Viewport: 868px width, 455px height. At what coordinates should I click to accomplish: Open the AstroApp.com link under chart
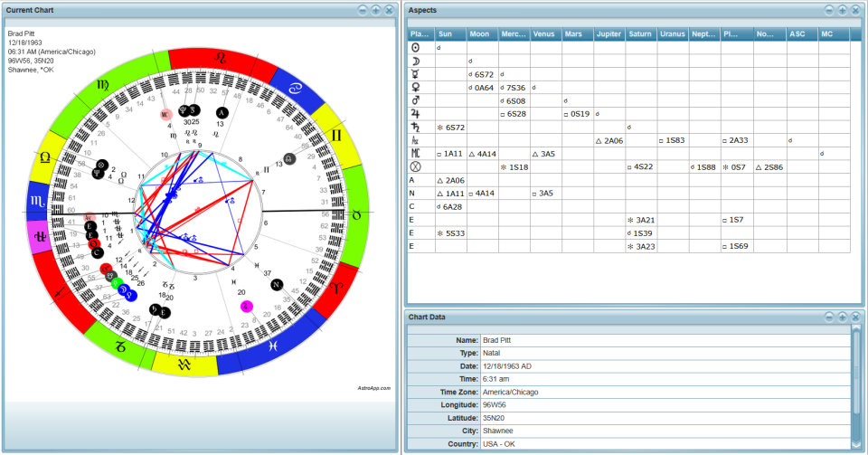click(373, 388)
